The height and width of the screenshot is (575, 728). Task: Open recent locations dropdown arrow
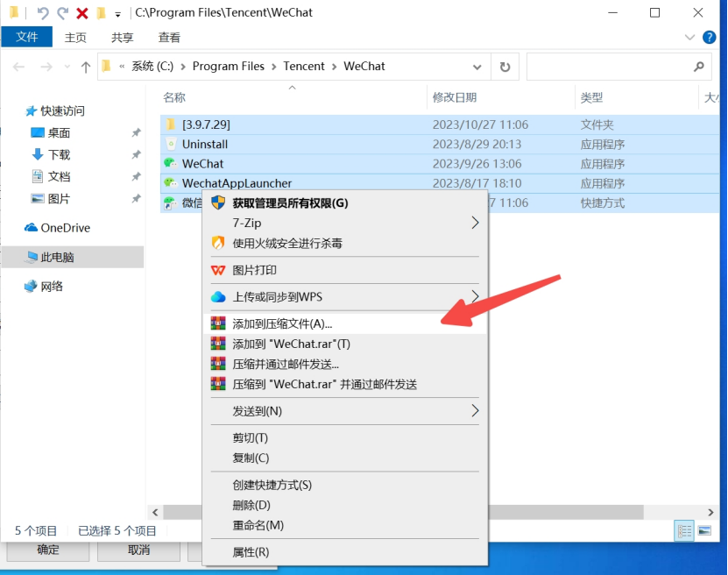67,67
